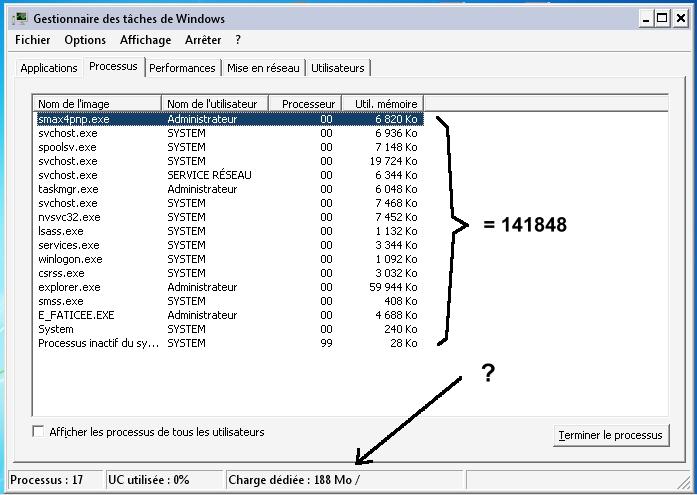
Task: Click the Task Manager title bar icon
Action: [20, 19]
